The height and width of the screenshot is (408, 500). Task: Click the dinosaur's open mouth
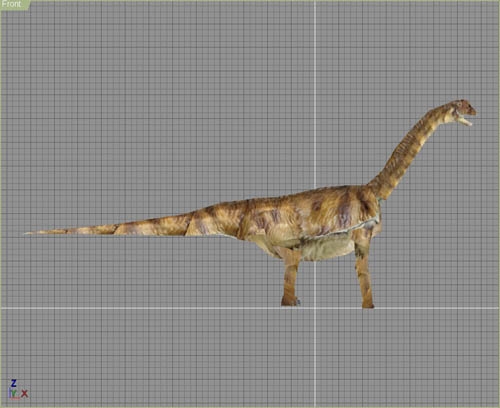(465, 119)
